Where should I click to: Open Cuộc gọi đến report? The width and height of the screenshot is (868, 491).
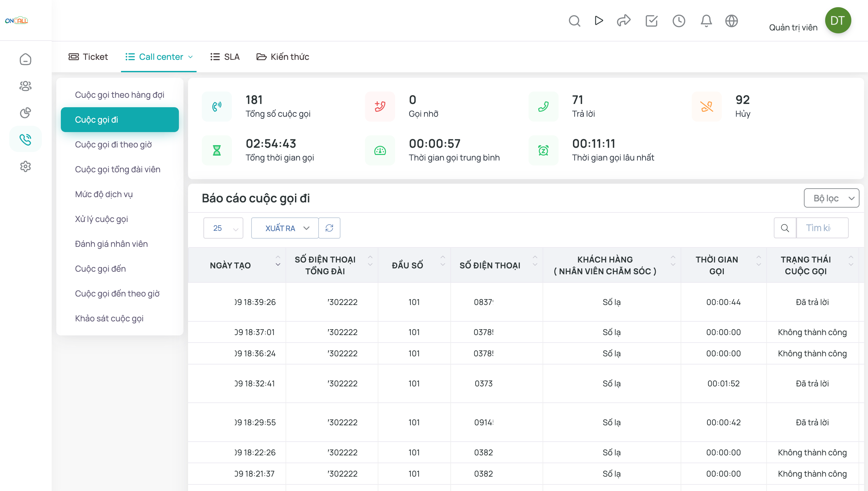point(119,269)
